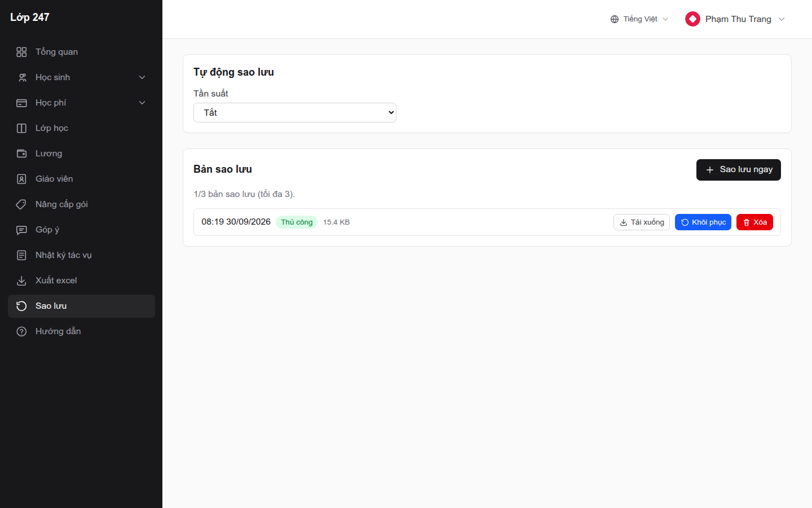Delete the backup with Xóa button
Viewport: 812px width, 508px height.
point(754,222)
